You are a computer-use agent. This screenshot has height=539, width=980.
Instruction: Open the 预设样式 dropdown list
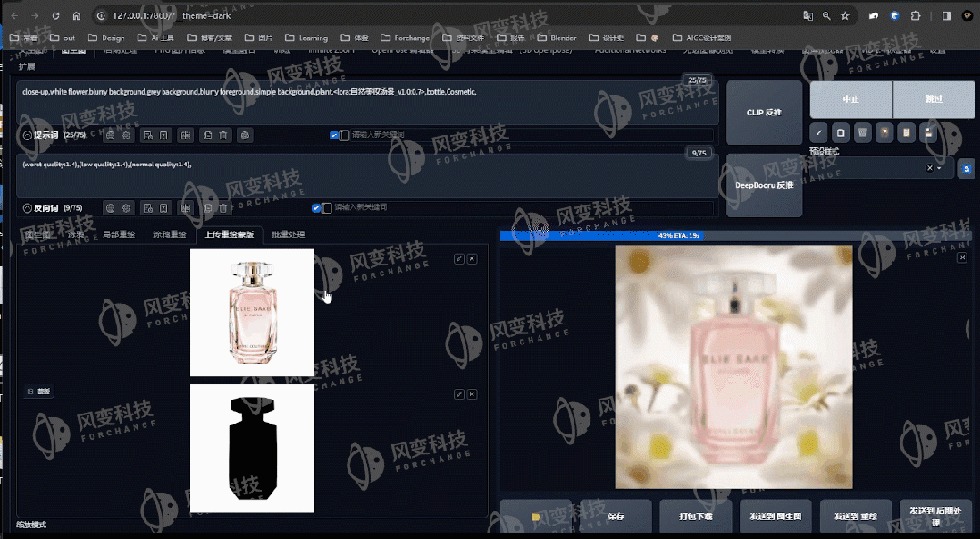tap(939, 168)
